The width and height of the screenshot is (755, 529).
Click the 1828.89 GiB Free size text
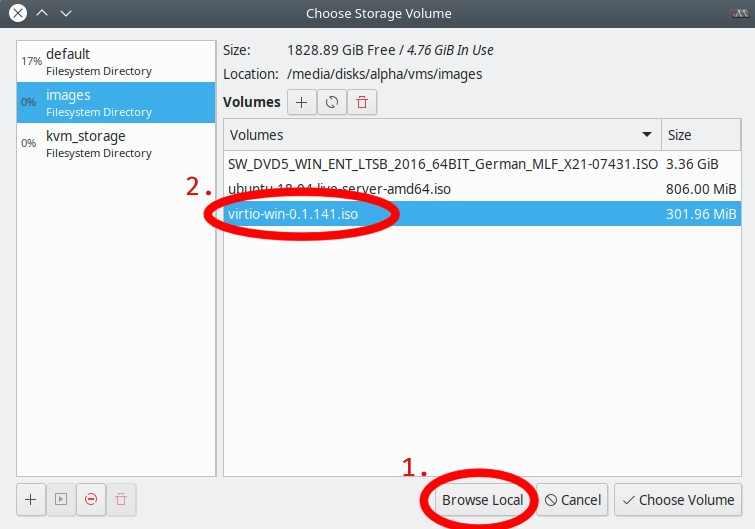341,50
